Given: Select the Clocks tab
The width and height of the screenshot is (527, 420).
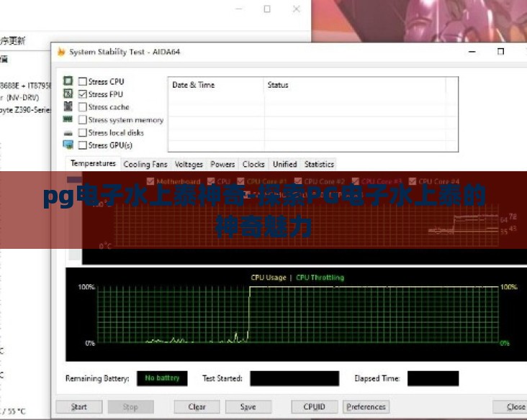Looking at the screenshot, I should (x=253, y=164).
